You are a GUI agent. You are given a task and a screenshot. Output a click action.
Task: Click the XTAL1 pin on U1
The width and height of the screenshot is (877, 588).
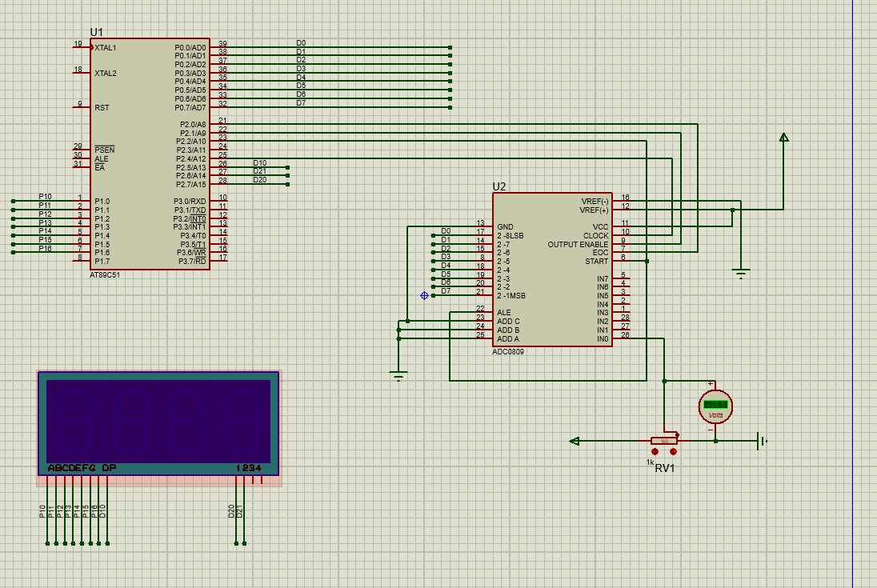pyautogui.click(x=105, y=47)
